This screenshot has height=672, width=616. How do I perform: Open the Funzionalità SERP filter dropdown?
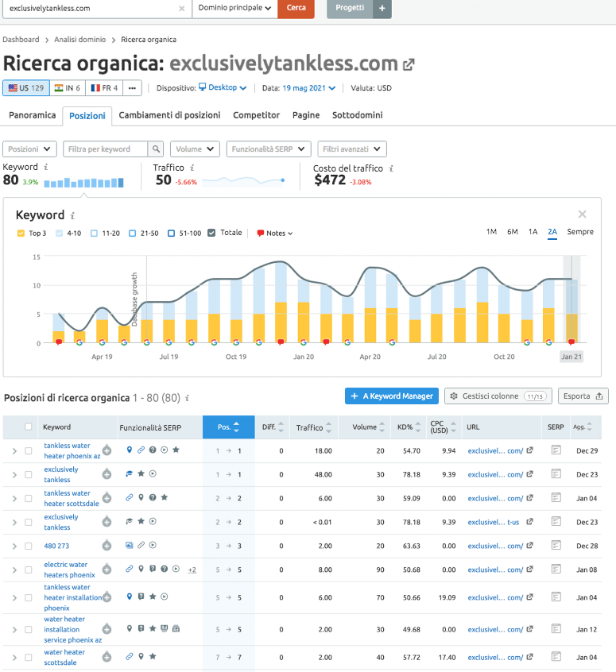click(269, 149)
